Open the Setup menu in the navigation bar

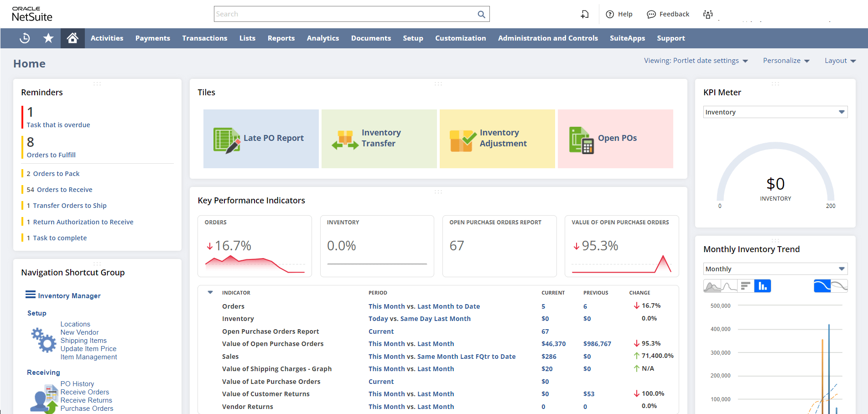coord(413,38)
